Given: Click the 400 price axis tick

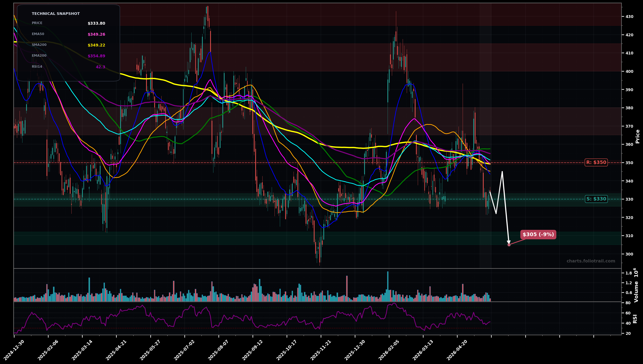Looking at the screenshot, I should (629, 72).
